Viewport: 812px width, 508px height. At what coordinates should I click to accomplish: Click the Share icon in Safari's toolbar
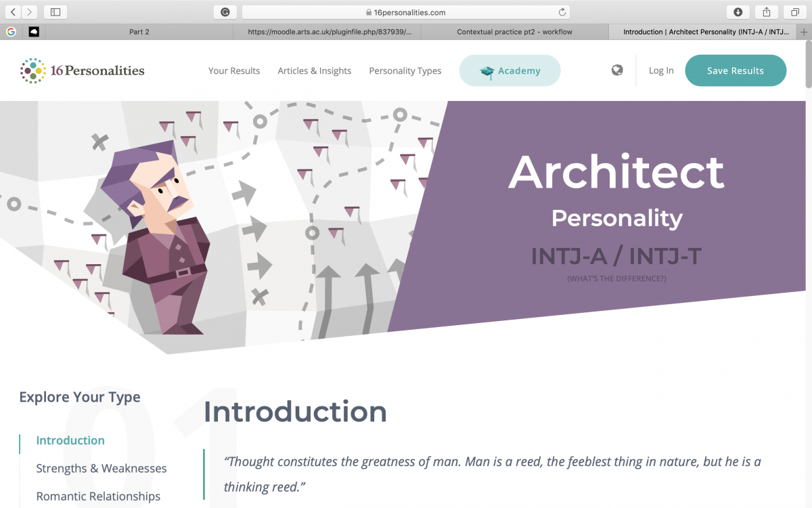(x=767, y=12)
